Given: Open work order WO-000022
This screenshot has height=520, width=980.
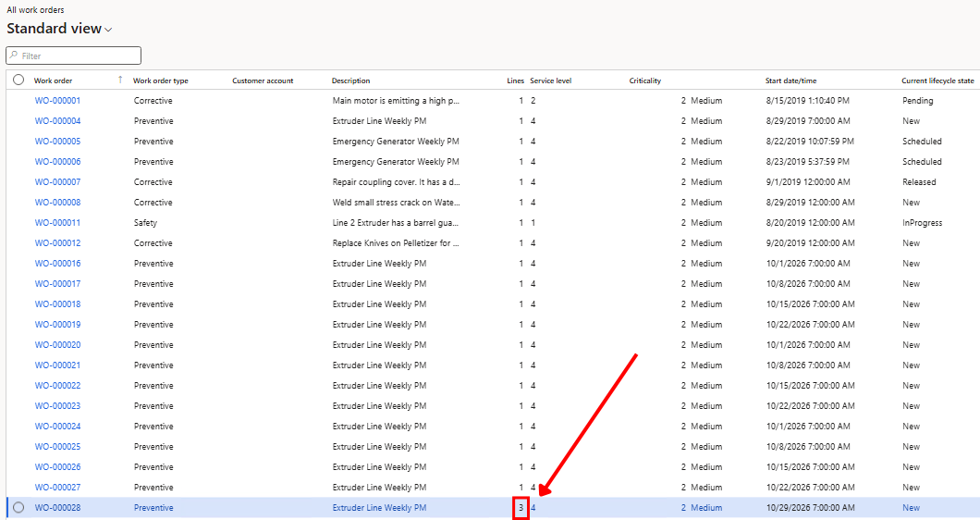Looking at the screenshot, I should click(57, 386).
